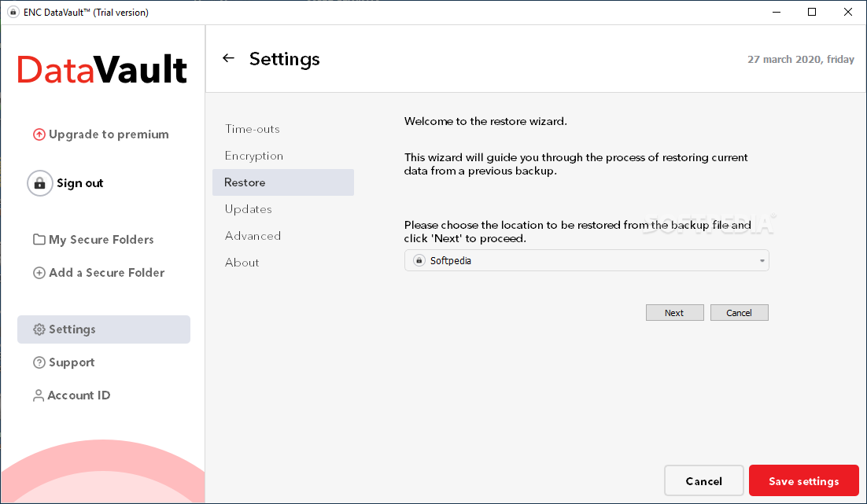The height and width of the screenshot is (504, 867).
Task: Click 'Welcome to the restore wizard.' text
Action: coord(485,121)
